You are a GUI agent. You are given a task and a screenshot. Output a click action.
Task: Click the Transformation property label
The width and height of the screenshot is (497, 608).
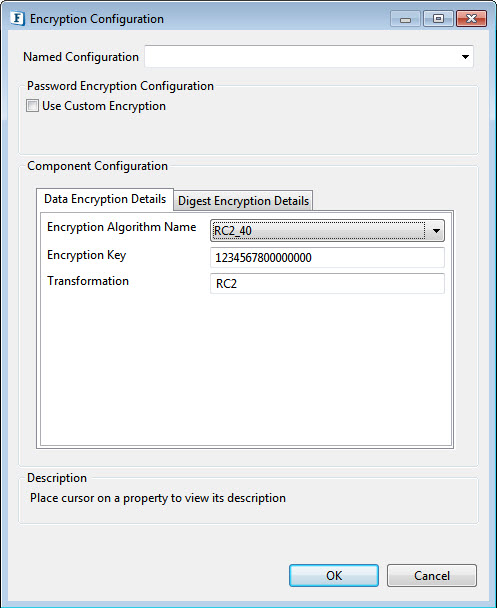coord(88,281)
